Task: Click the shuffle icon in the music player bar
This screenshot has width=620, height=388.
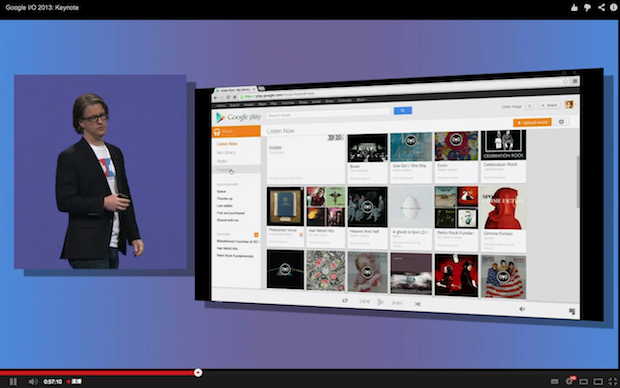Action: click(x=417, y=304)
